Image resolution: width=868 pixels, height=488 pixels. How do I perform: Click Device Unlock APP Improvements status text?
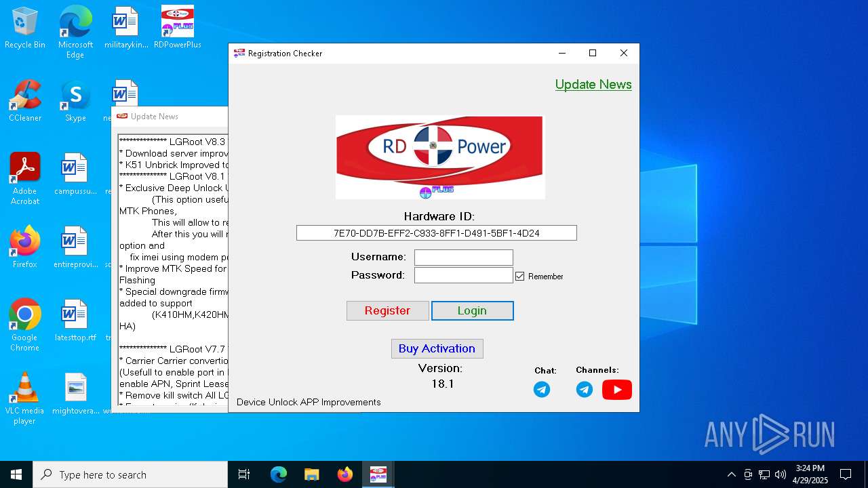309,403
